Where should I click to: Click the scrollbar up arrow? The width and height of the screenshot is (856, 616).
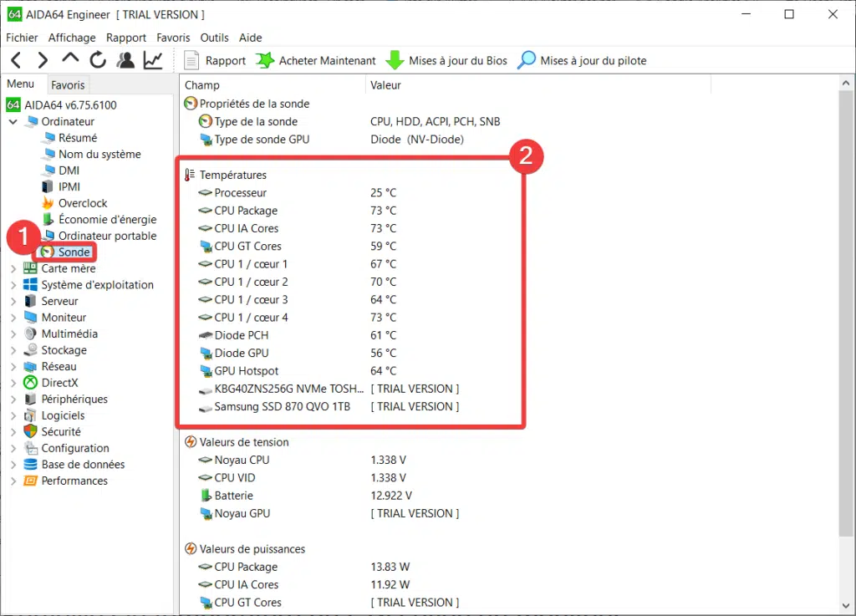pos(846,83)
